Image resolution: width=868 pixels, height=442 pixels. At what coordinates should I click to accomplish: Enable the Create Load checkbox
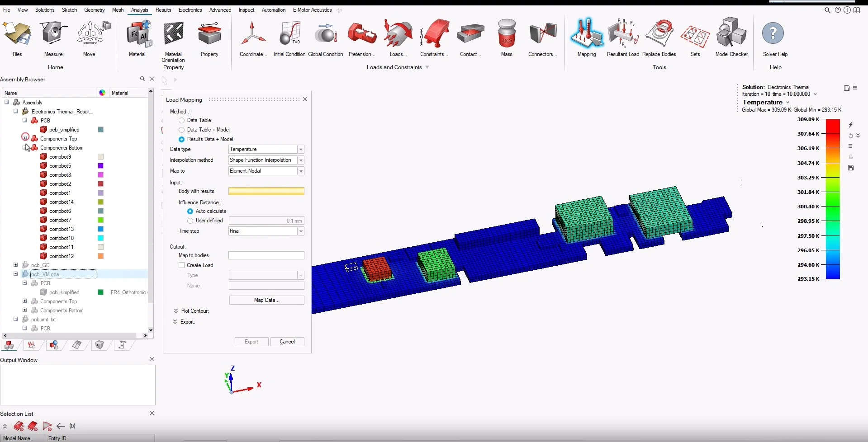pyautogui.click(x=181, y=265)
